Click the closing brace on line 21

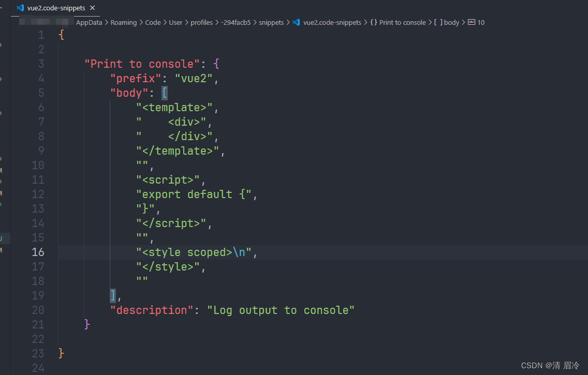(87, 324)
